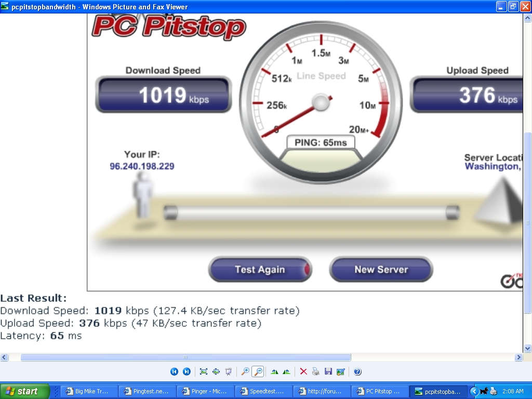The image size is (532, 399).
Task: Zoom in with the magnifier plus
Action: coord(245,371)
